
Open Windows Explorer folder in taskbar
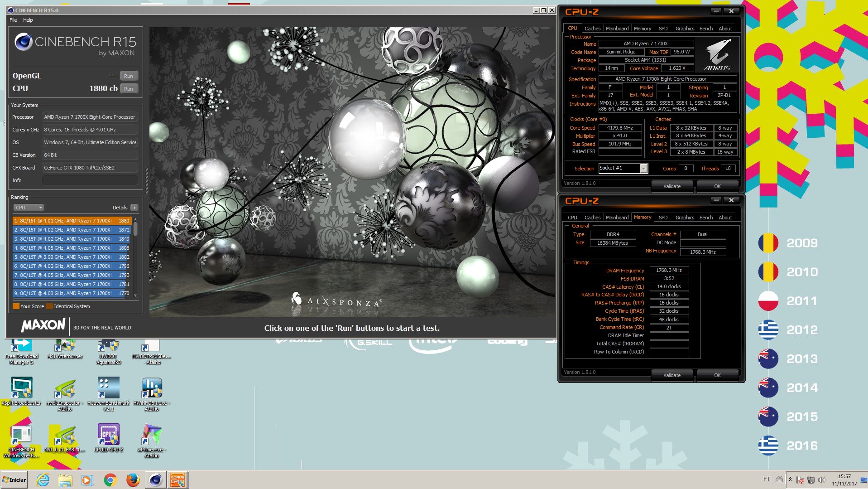[65, 479]
